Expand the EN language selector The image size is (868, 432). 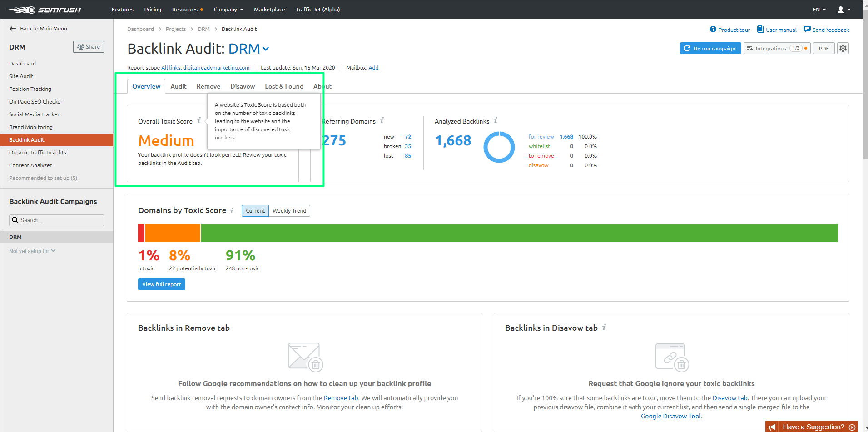pos(819,10)
